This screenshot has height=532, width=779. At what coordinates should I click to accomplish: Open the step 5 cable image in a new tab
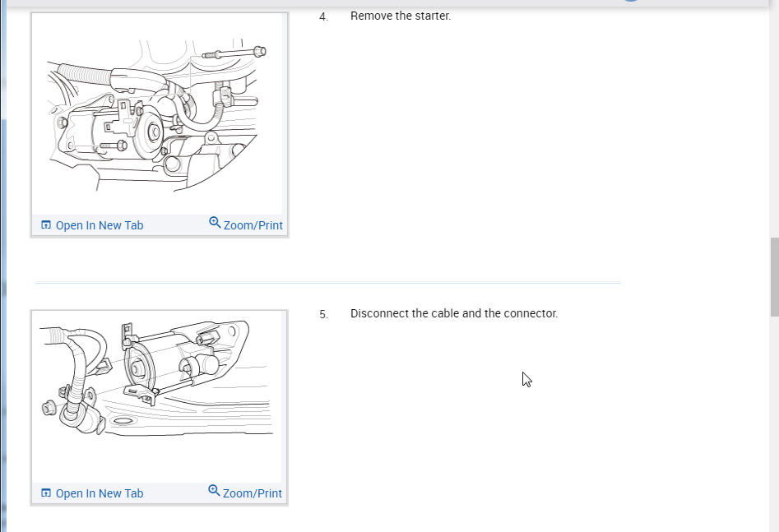92,493
